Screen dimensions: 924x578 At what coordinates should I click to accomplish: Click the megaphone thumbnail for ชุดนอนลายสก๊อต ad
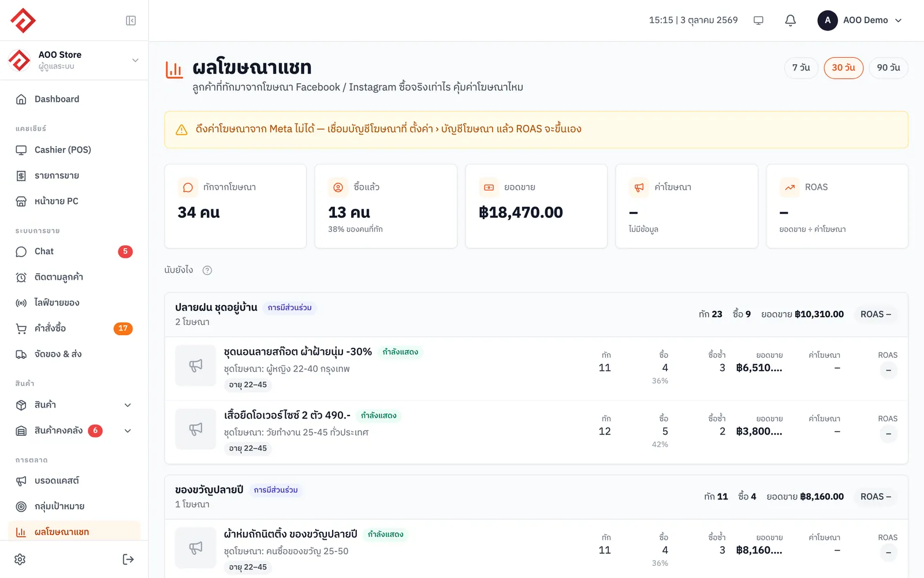click(x=196, y=365)
